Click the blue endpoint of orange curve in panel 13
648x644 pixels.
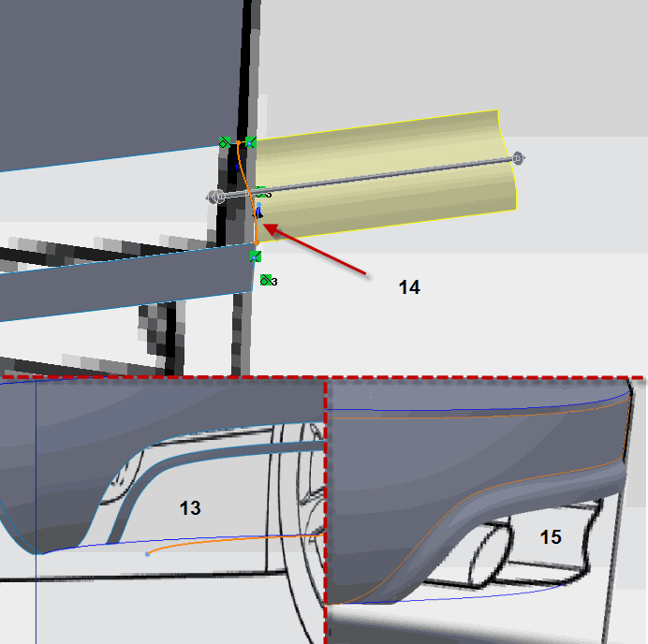[148, 554]
